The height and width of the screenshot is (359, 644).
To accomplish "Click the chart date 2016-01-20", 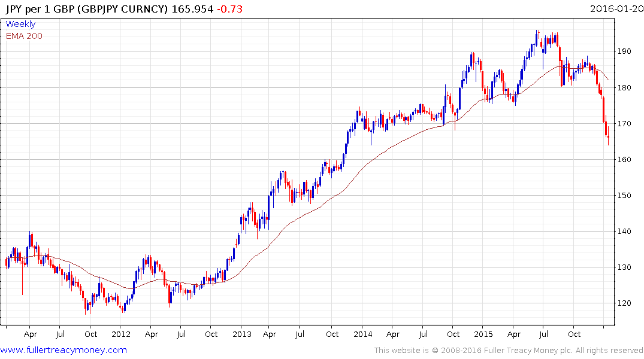I will tap(616, 9).
